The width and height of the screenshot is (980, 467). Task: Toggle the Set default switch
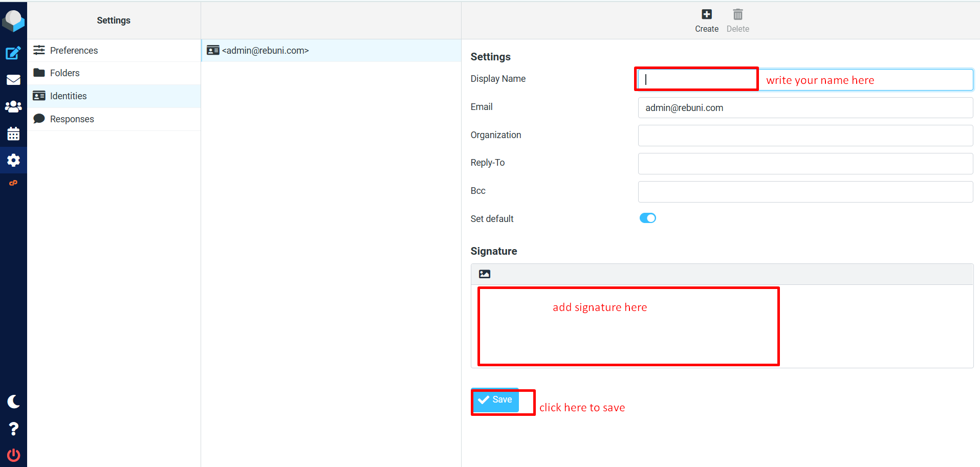pyautogui.click(x=647, y=218)
